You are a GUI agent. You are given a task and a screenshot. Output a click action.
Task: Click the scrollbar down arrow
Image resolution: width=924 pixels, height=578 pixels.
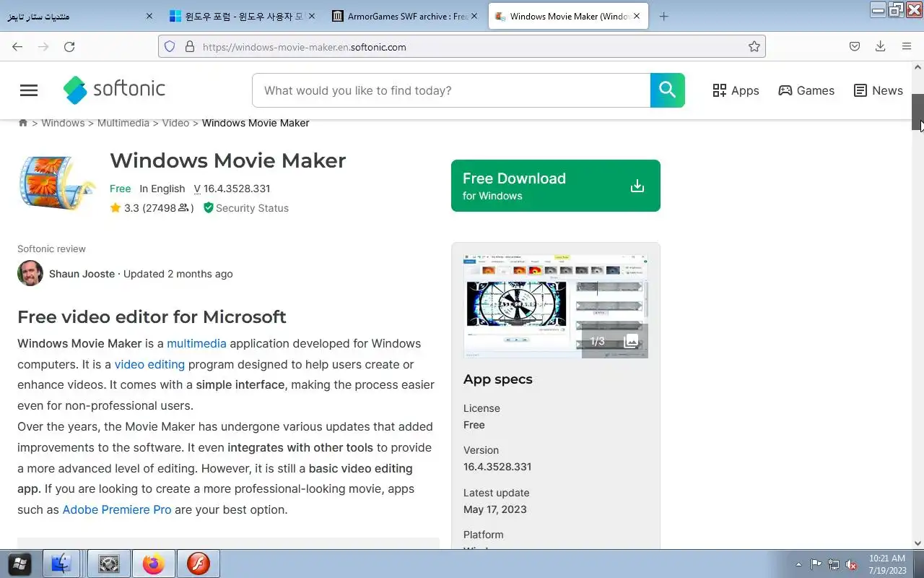click(918, 543)
